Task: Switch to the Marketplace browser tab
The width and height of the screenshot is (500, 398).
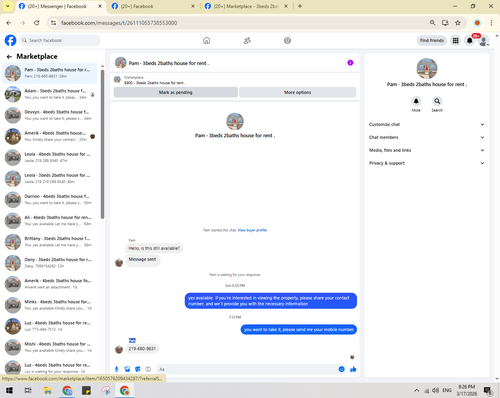Action: (245, 6)
